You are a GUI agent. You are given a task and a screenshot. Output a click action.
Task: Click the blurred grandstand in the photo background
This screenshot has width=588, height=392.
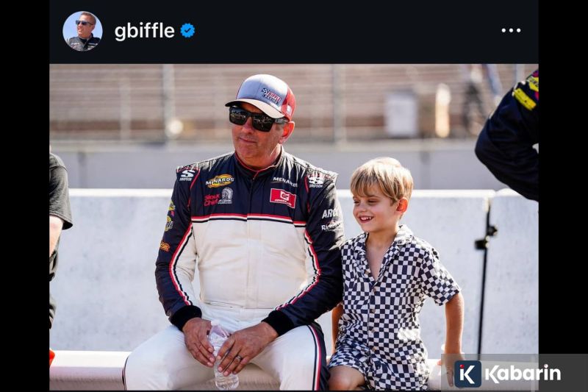pos(293,101)
